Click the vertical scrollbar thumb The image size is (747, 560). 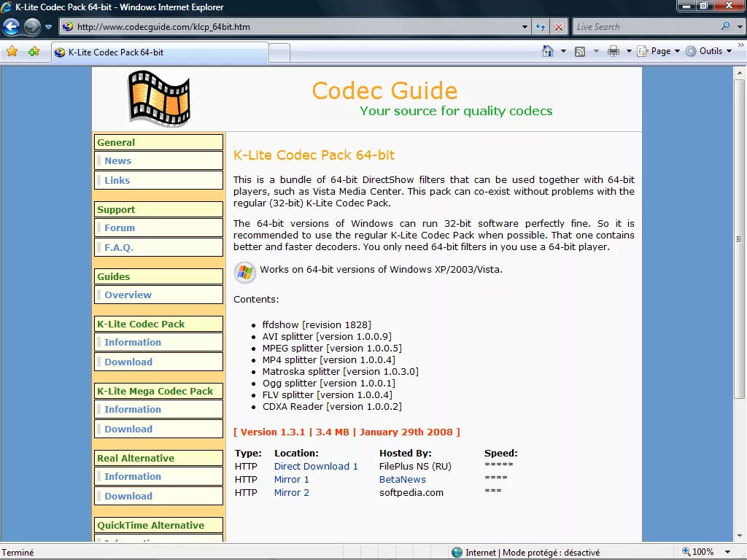click(x=740, y=239)
